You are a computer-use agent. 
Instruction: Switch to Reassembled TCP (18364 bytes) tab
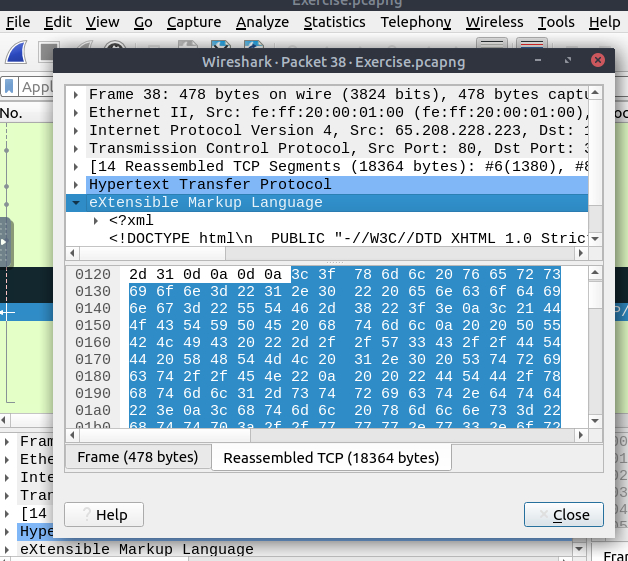pos(331,458)
